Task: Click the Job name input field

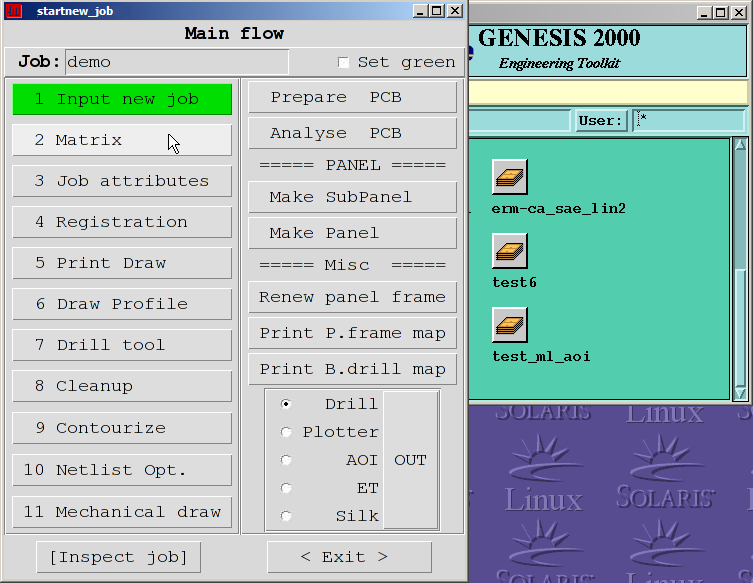Action: pyautogui.click(x=177, y=62)
